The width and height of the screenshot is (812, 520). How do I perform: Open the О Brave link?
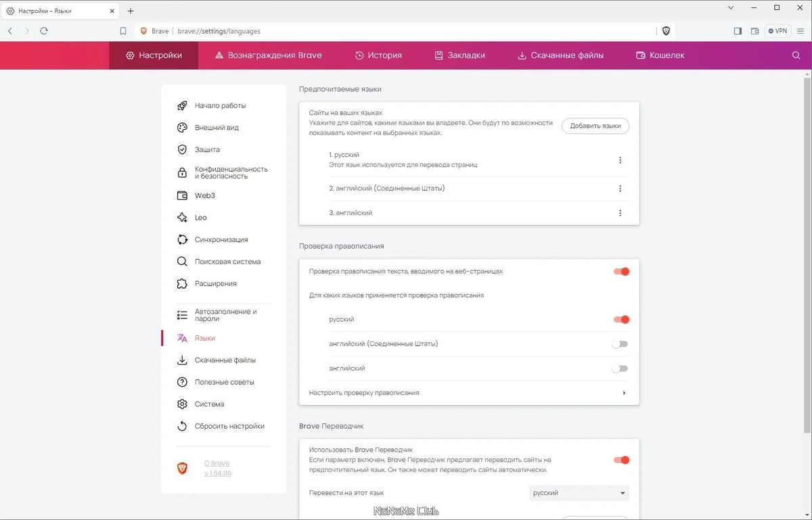point(217,464)
